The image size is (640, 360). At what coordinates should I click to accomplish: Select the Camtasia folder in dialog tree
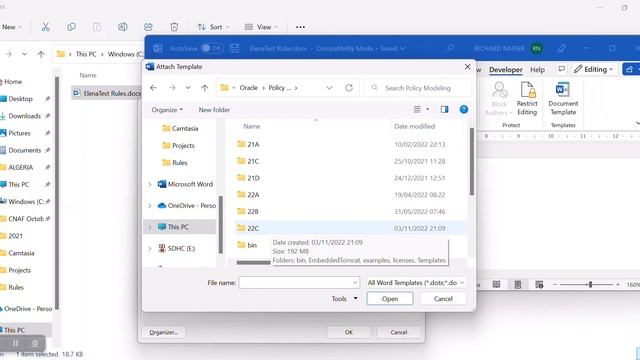tap(180, 128)
